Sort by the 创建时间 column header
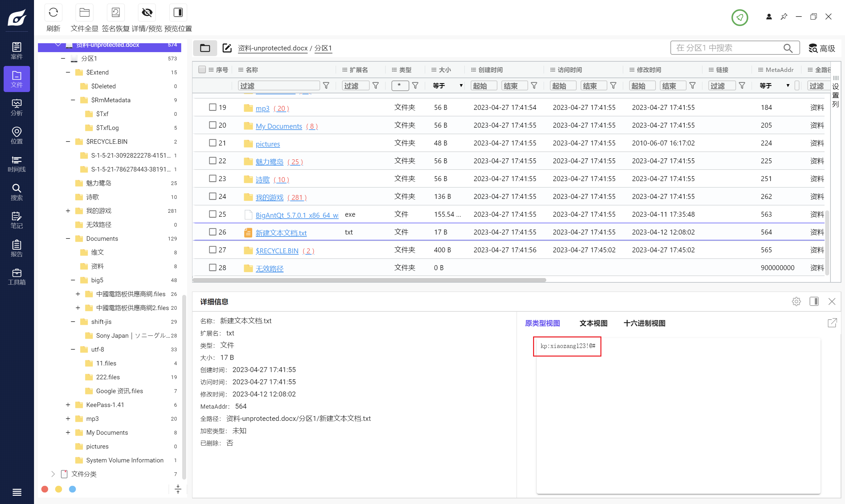The height and width of the screenshot is (504, 845). 490,70
